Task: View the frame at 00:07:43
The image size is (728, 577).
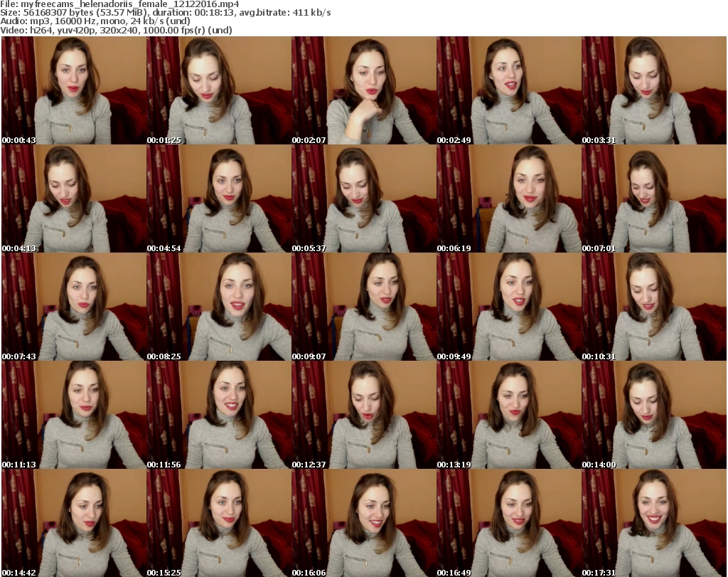Action: click(74, 307)
